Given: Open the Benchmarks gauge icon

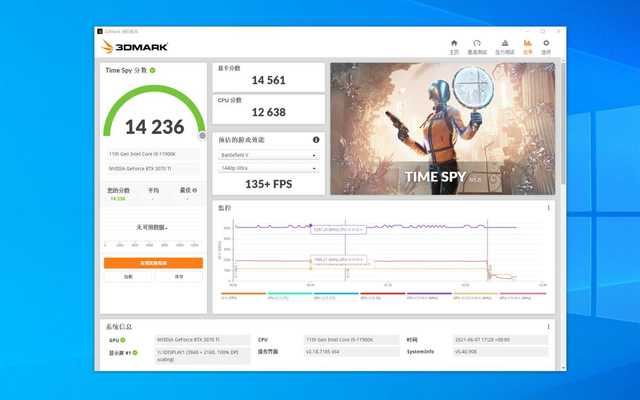Looking at the screenshot, I should (x=477, y=43).
